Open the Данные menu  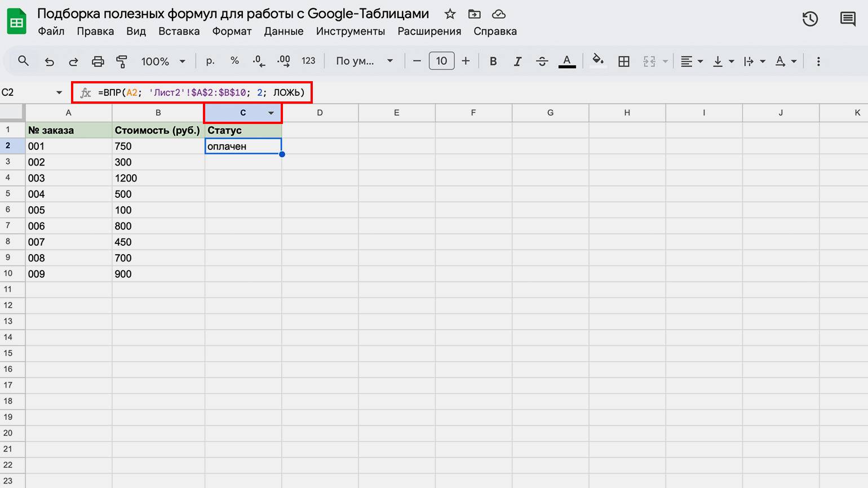tap(284, 32)
